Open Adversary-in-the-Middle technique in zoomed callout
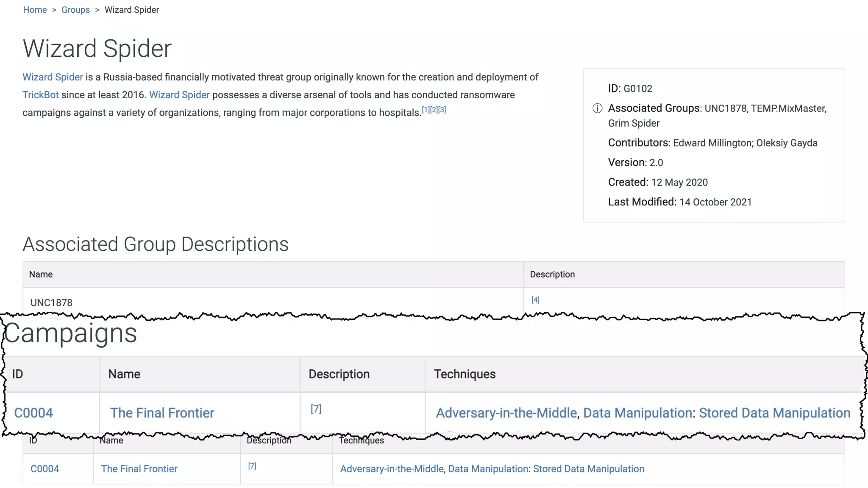Viewport: 868px width, 488px height. tap(506, 413)
